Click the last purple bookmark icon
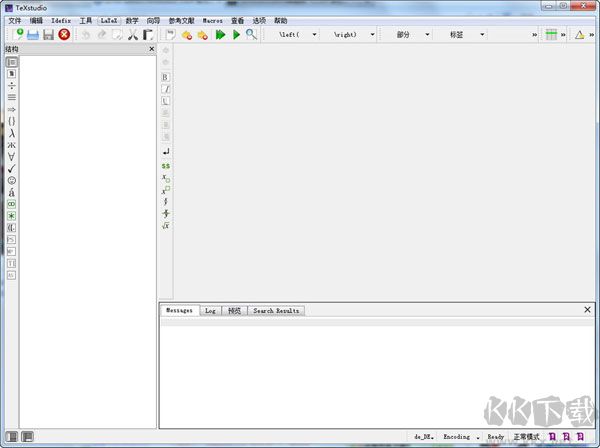600x448 pixels. click(580, 437)
